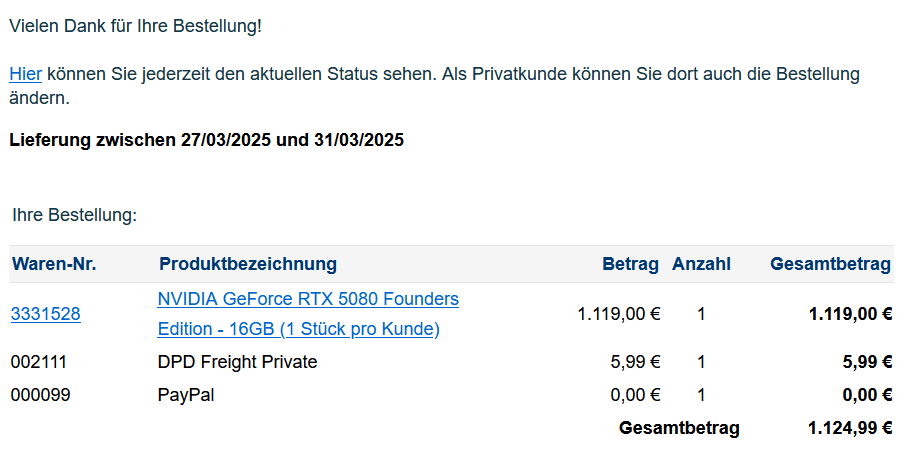
Task: Click the bold "Lieferung zwischen" delivery date line
Action: (206, 140)
